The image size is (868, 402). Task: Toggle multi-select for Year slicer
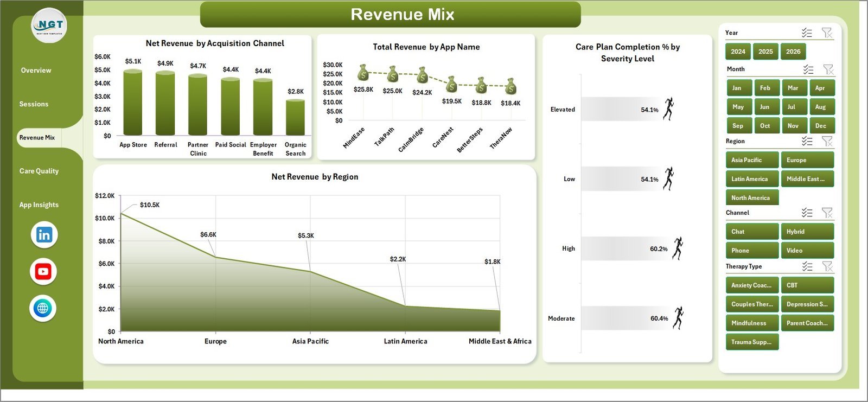807,33
